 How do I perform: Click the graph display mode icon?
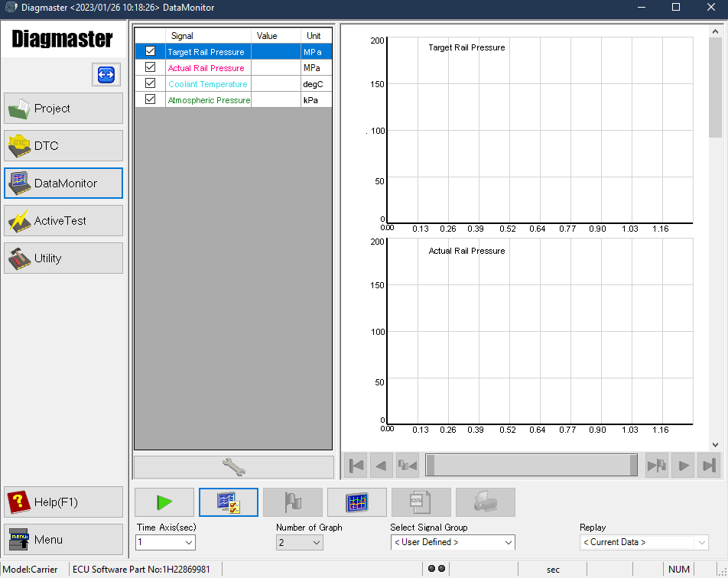(x=356, y=502)
